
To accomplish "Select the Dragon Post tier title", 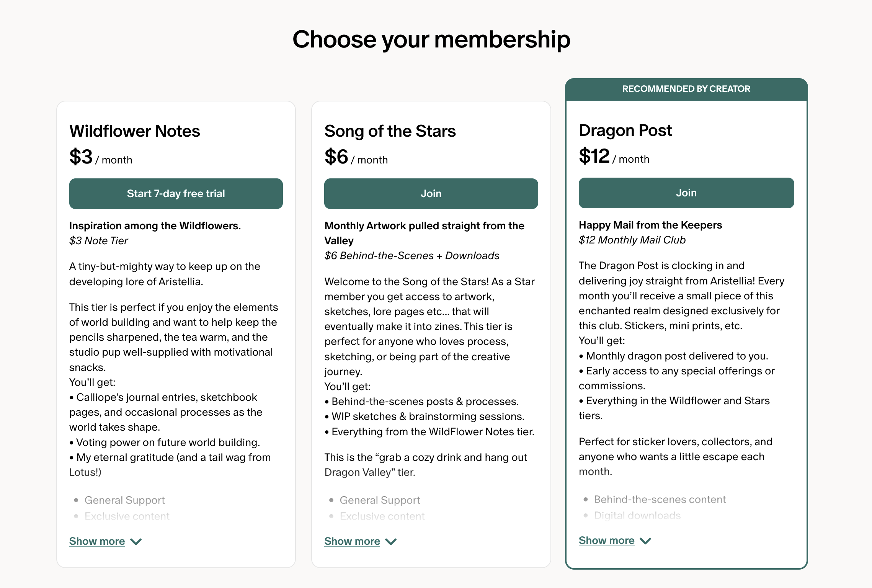I will click(x=625, y=130).
